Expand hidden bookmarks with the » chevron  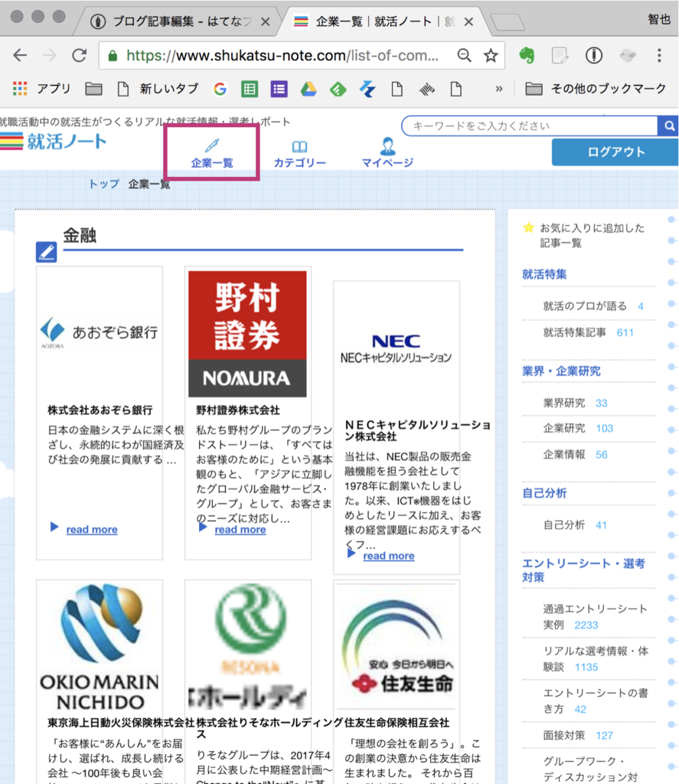[499, 89]
